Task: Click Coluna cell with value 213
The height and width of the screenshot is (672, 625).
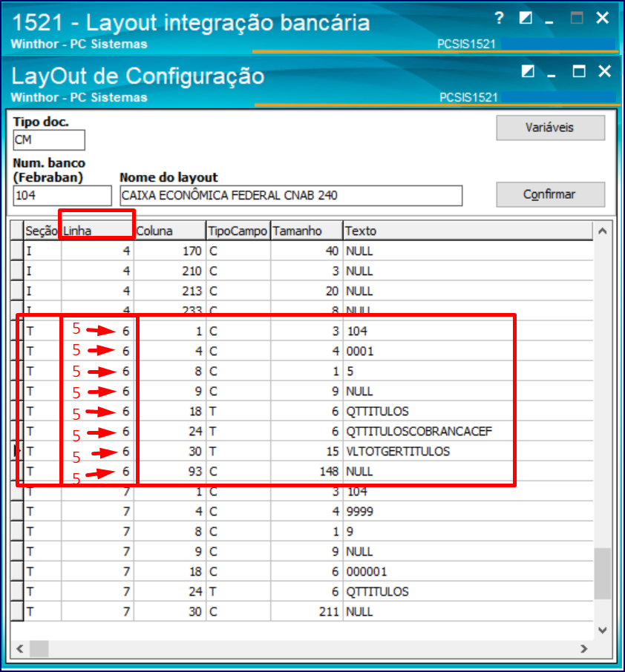Action: [x=170, y=291]
